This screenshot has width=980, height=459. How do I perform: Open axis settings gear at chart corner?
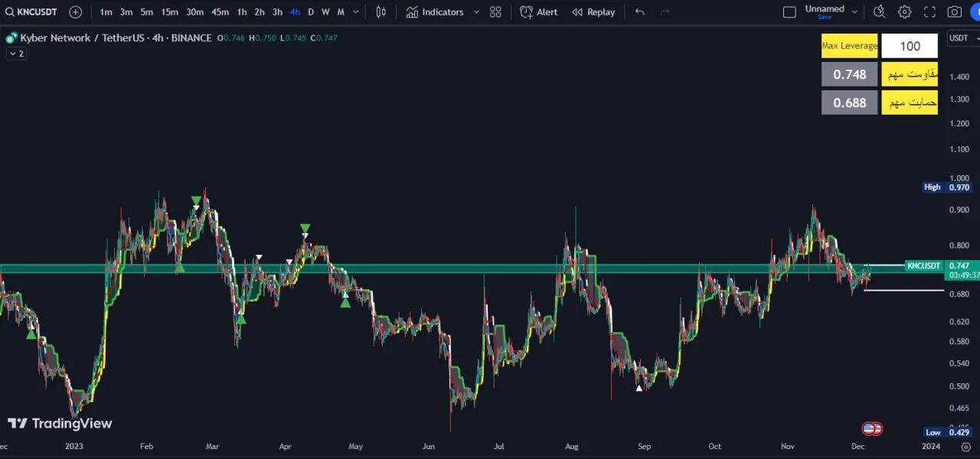(965, 447)
